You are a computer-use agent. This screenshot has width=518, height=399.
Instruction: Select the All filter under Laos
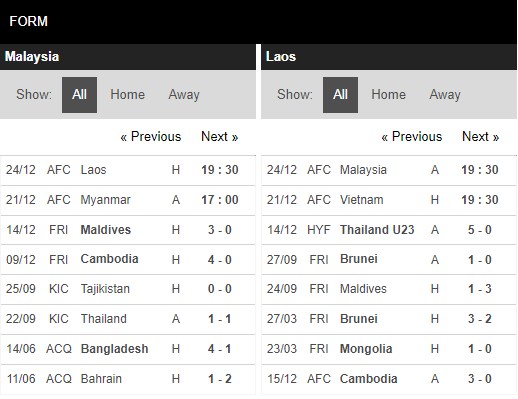340,95
